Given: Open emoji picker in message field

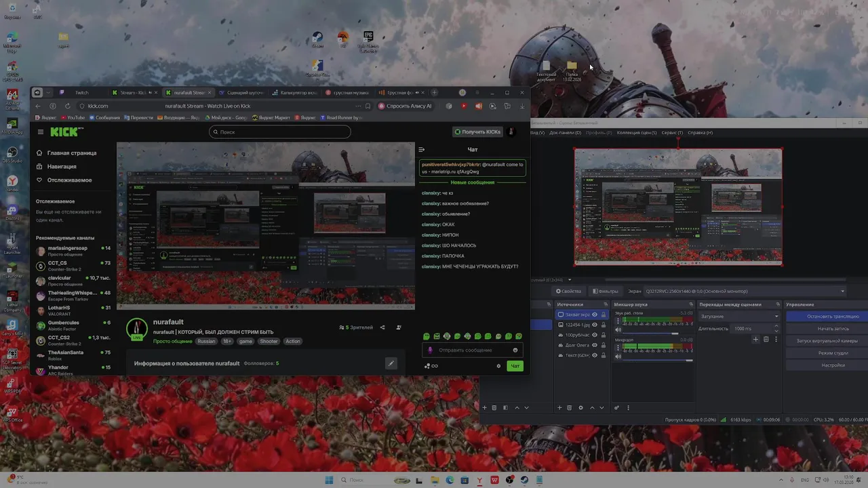Looking at the screenshot, I should point(515,350).
